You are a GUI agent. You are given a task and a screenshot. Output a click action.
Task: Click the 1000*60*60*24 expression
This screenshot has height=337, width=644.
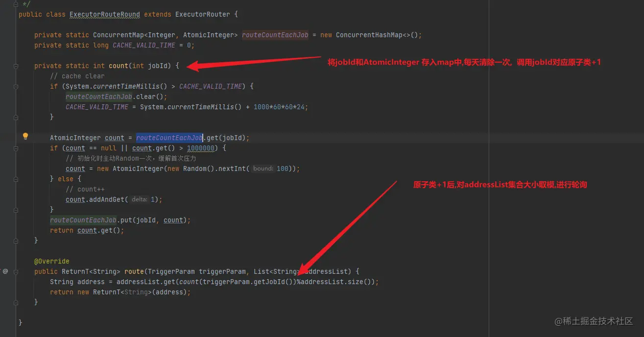coord(279,107)
